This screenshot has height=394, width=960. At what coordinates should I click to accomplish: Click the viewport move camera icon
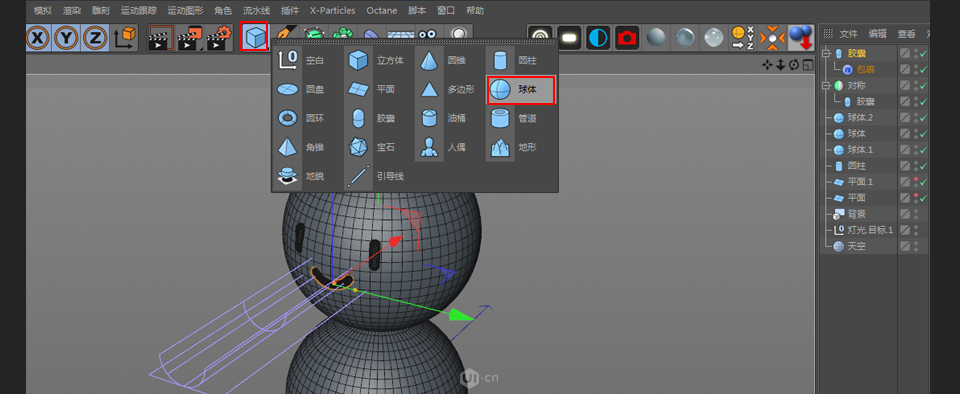(x=767, y=64)
